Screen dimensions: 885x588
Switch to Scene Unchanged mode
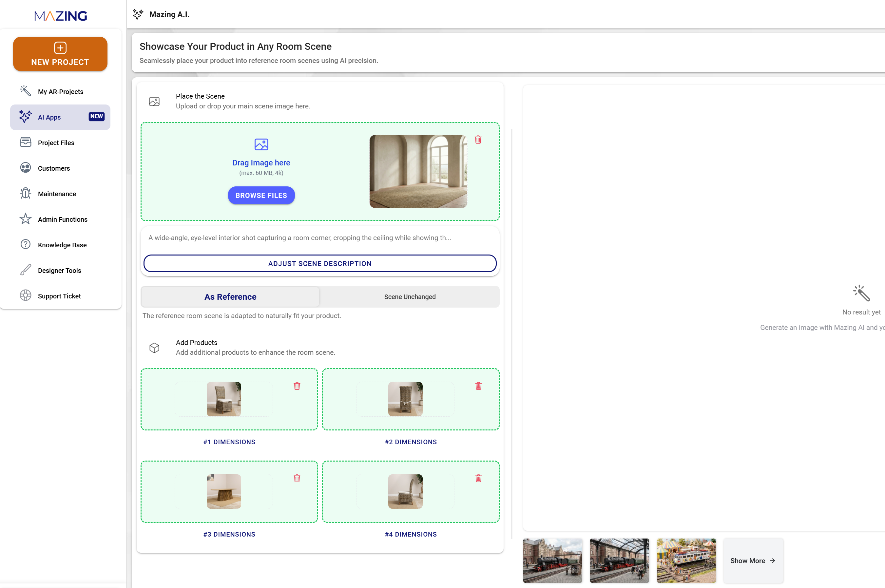410,297
